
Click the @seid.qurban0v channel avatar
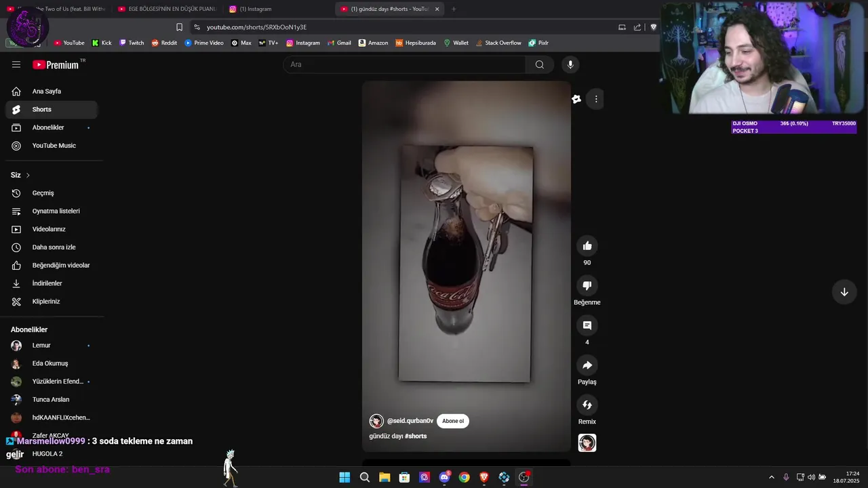[x=376, y=421]
